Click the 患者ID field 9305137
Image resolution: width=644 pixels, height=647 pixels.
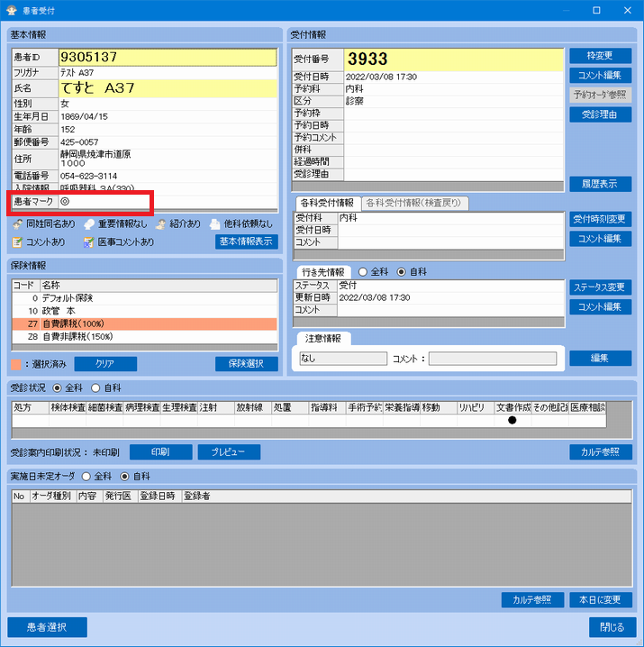168,57
